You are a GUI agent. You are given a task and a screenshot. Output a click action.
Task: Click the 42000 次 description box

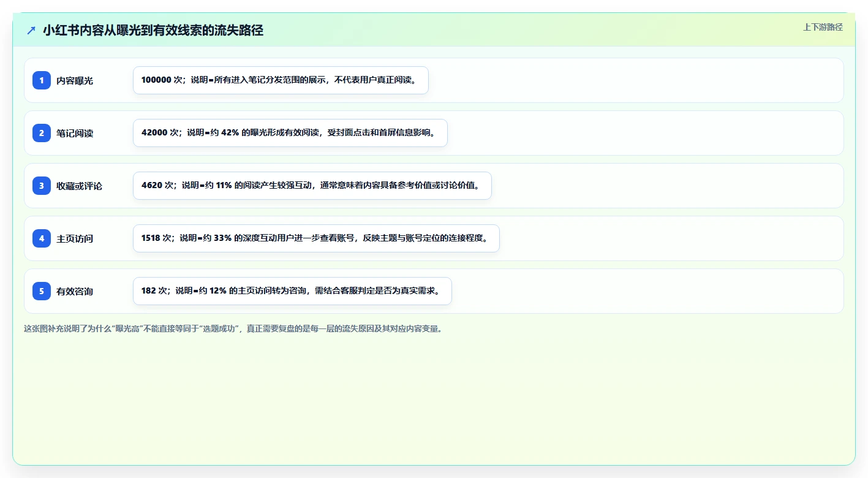290,133
